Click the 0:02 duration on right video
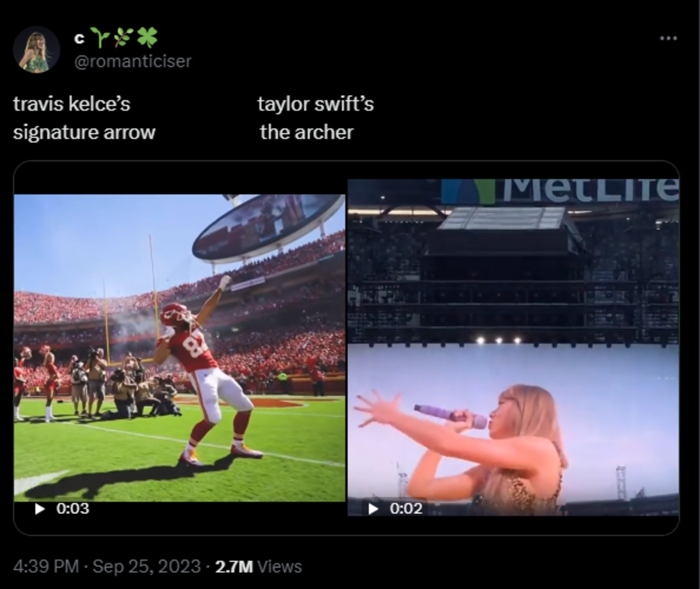700x589 pixels. tap(406, 509)
